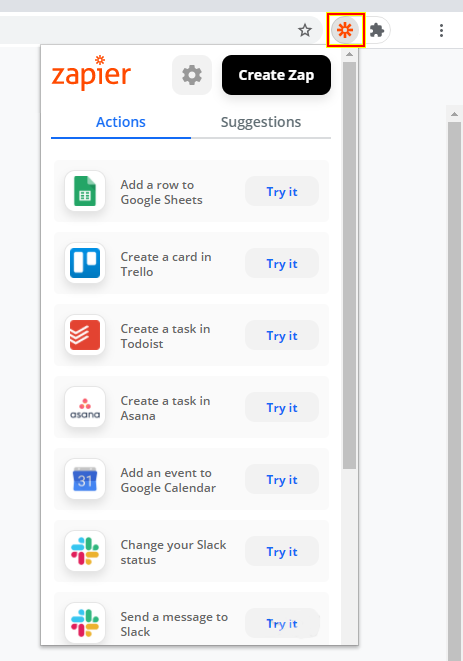This screenshot has width=463, height=661.
Task: Try it for Create a task in Asana
Action: 282,408
